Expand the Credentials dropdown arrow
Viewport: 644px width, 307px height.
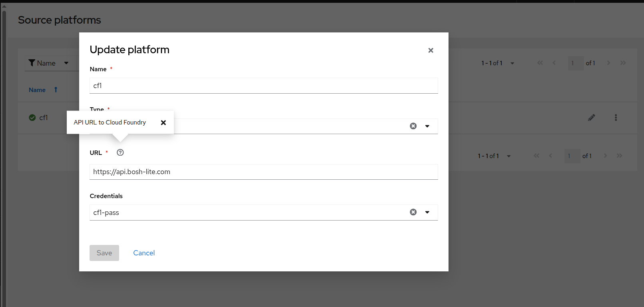427,212
